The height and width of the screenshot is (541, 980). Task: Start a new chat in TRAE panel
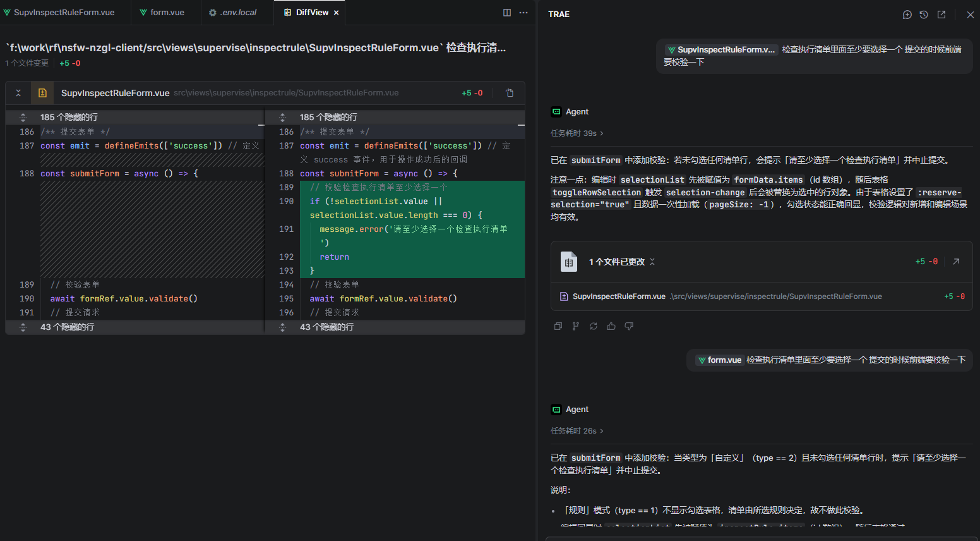907,15
